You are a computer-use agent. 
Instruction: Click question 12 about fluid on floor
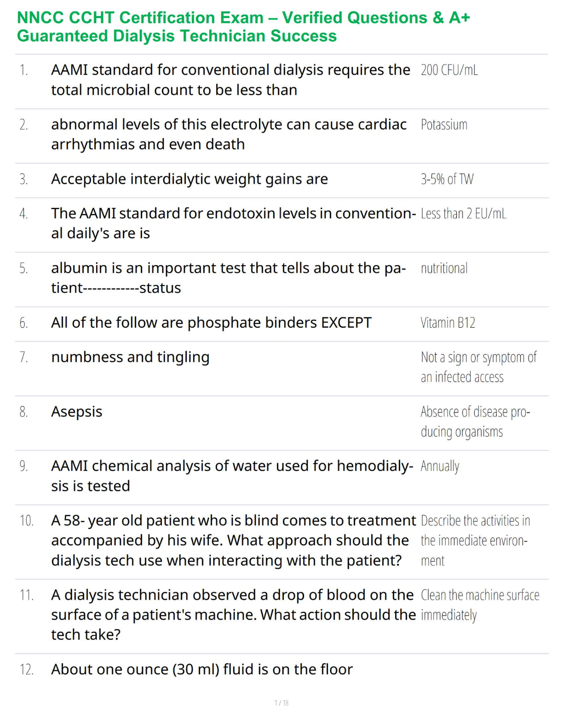(202, 669)
